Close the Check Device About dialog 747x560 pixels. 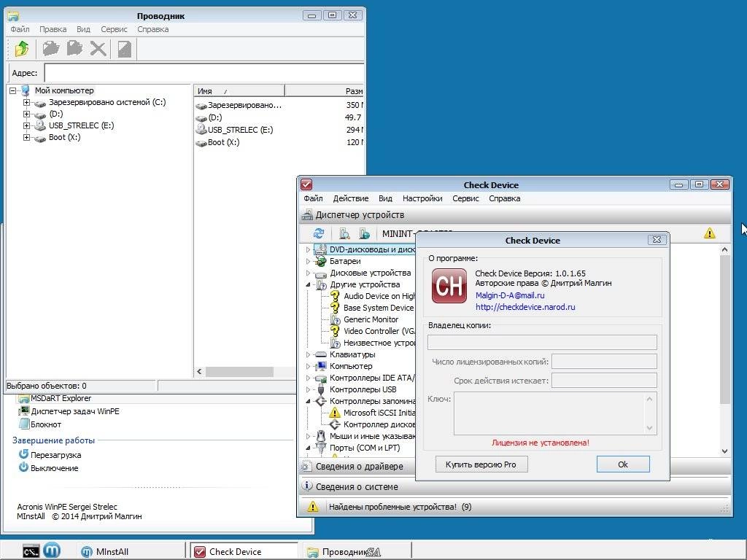(657, 239)
